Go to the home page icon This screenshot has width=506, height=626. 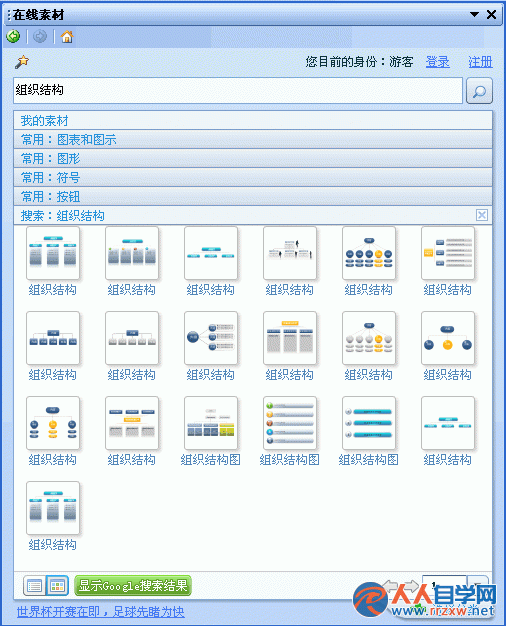tap(67, 37)
